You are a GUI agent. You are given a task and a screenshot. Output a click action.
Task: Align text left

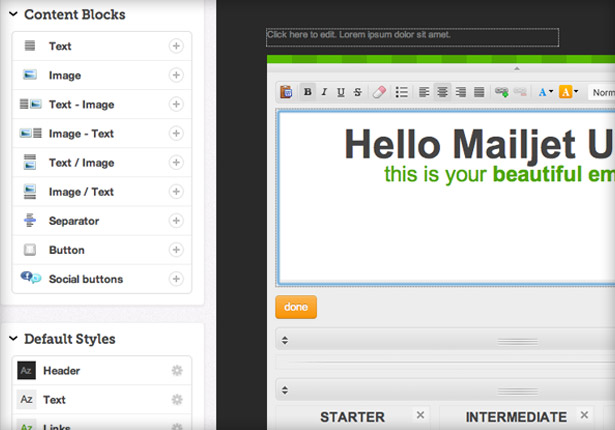click(424, 92)
